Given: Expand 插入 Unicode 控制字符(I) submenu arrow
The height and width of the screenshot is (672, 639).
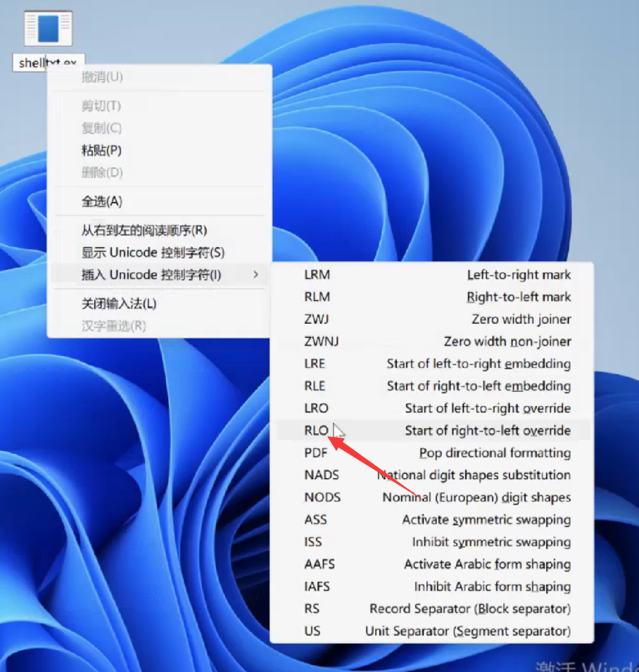Looking at the screenshot, I should coord(256,274).
